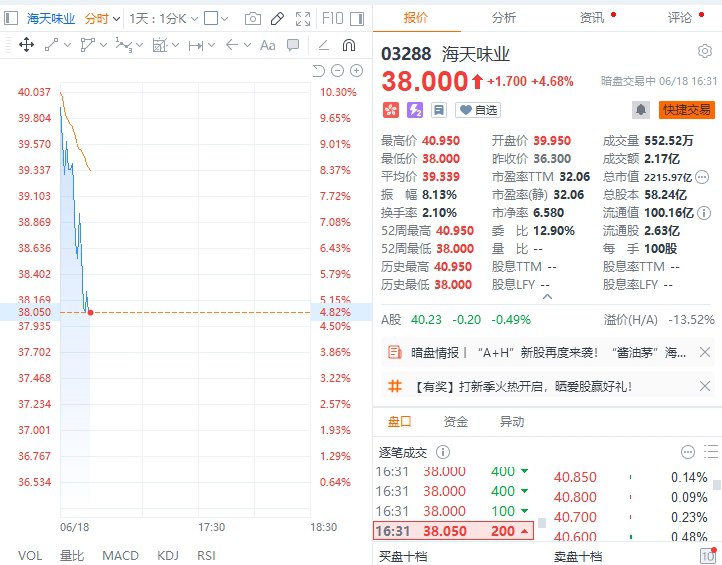Image resolution: width=722 pixels, height=565 pixels.
Task: Select the chart region measure tool
Action: [x=159, y=45]
